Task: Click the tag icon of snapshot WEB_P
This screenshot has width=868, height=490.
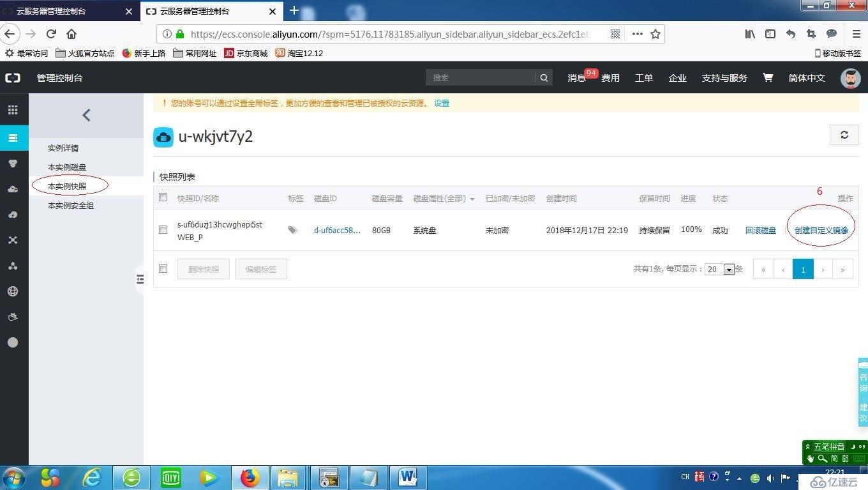Action: tap(293, 230)
